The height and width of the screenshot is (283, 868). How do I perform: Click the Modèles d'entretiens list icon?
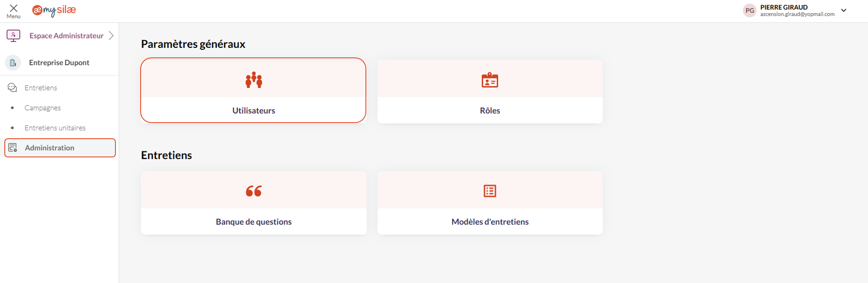(x=490, y=191)
